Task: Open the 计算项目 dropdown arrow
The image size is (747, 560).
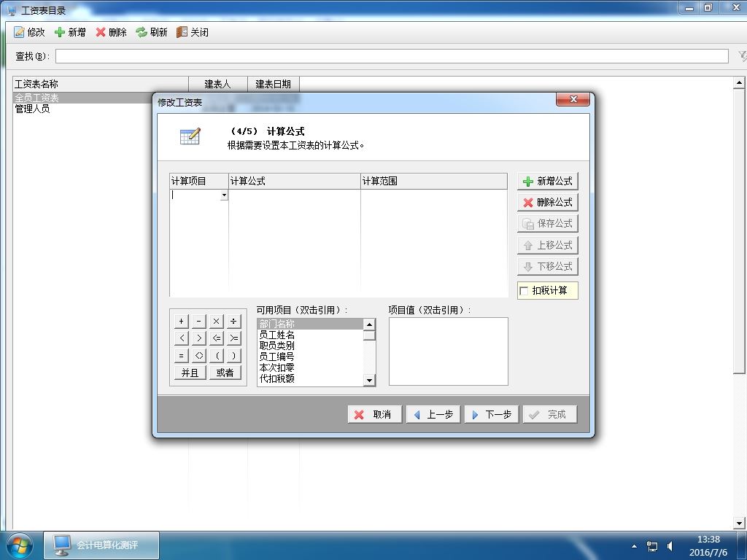Action: click(x=224, y=195)
